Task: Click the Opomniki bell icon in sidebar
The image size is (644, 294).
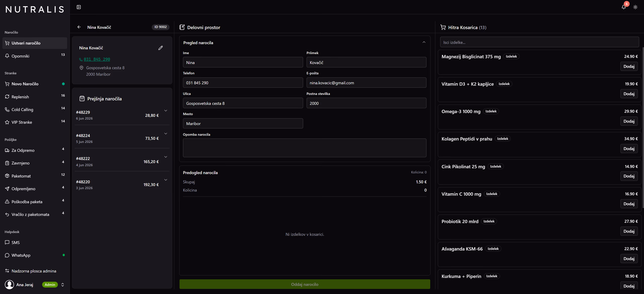Action: (7, 56)
